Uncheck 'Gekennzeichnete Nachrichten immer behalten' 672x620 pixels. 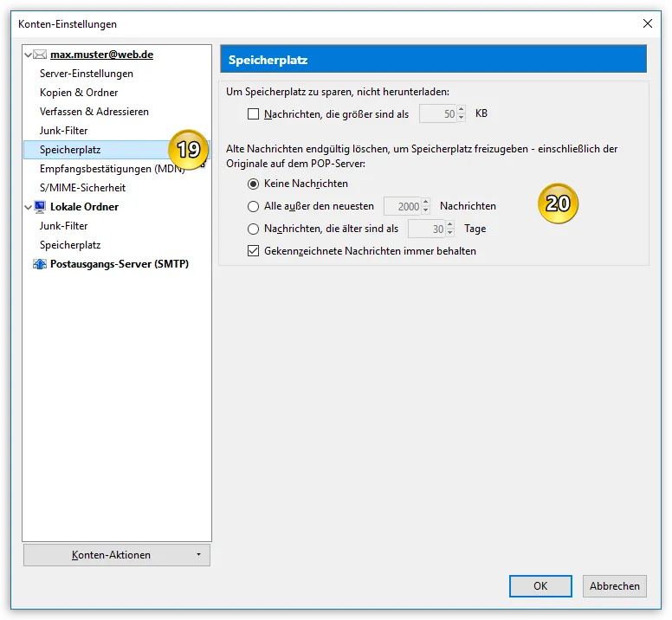[253, 251]
